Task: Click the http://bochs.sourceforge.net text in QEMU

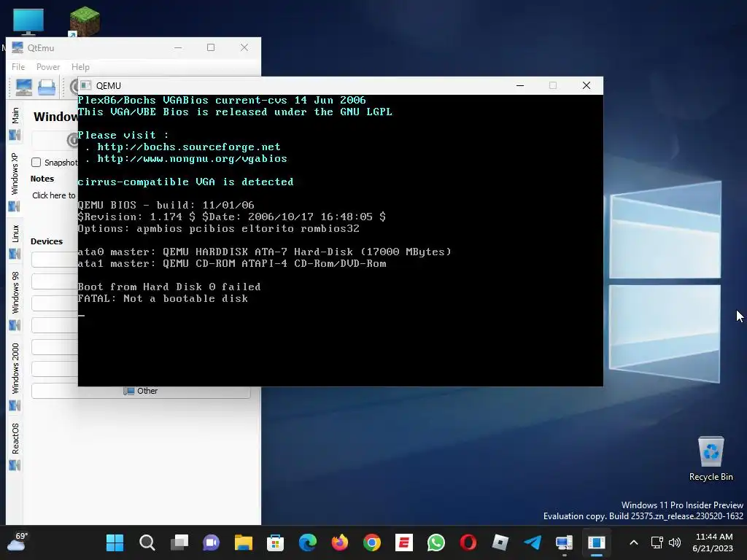Action: coord(189,147)
